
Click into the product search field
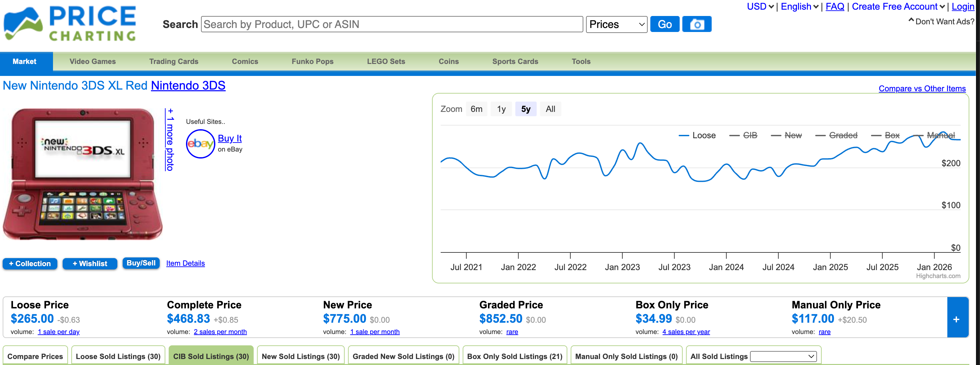coord(391,24)
